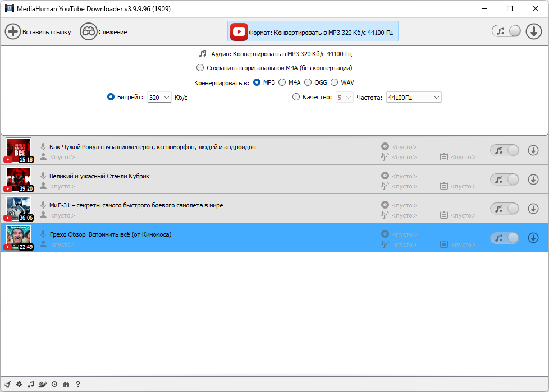549x392 pixels.
Task: Click the music note icon in status bar
Action: (31, 384)
